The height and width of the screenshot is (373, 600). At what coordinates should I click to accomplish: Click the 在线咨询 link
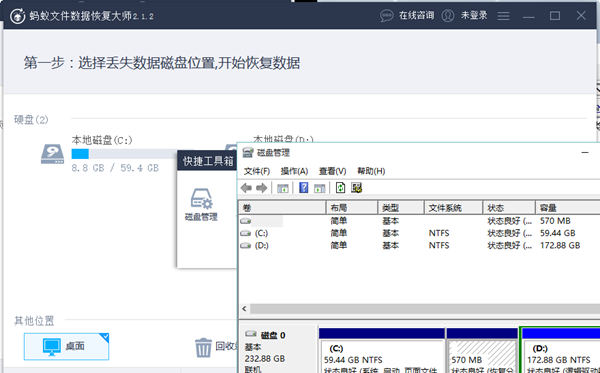(x=416, y=16)
